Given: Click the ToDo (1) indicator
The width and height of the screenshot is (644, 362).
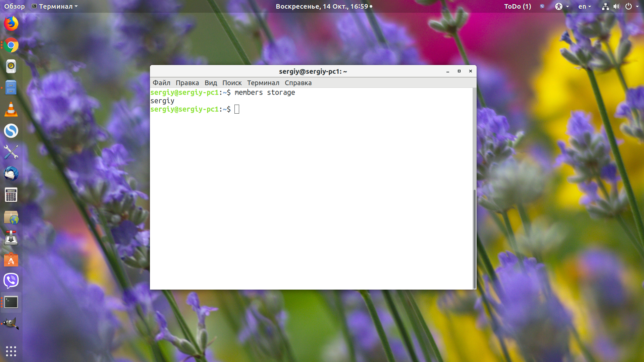Looking at the screenshot, I should (518, 6).
